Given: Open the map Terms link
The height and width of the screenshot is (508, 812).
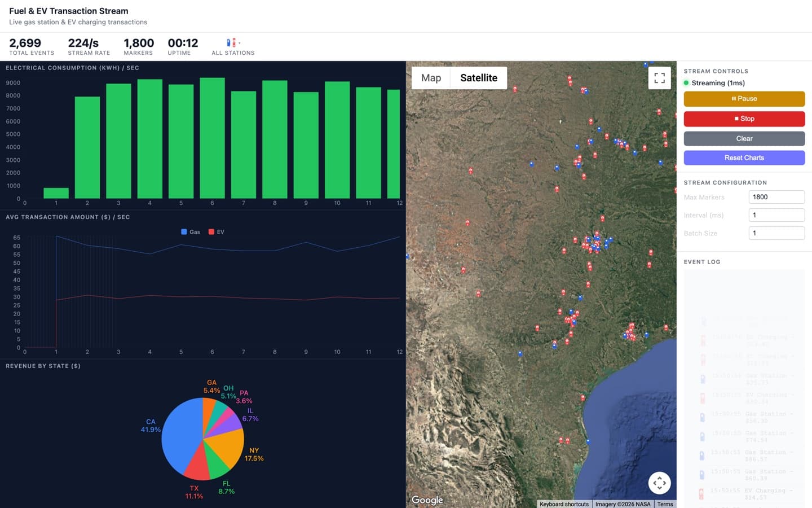Looking at the screenshot, I should tap(665, 504).
